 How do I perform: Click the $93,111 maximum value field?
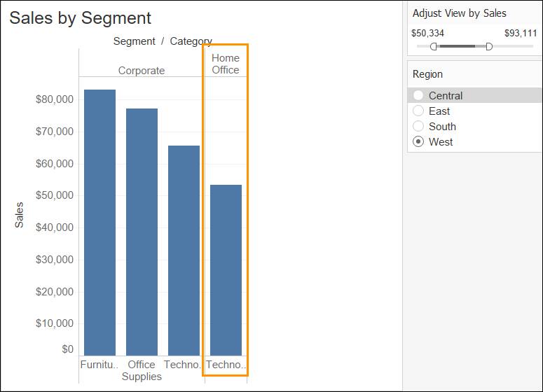521,33
